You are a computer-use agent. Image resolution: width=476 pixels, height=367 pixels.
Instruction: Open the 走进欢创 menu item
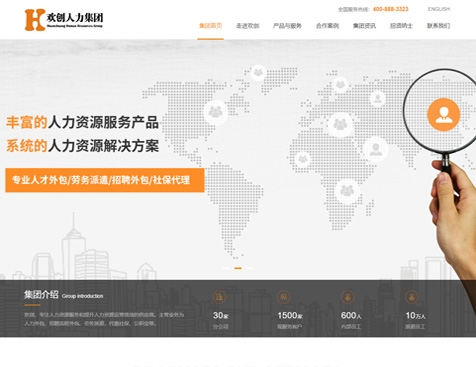(x=247, y=26)
